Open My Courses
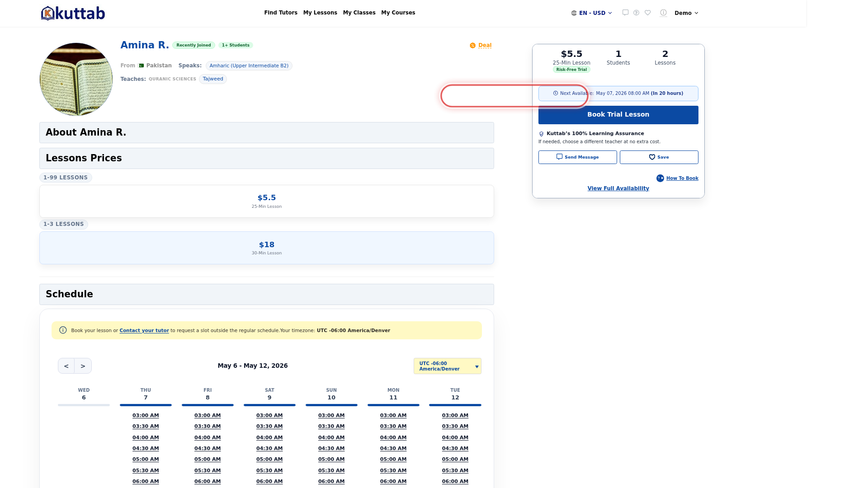The width and height of the screenshot is (868, 488). click(x=398, y=13)
